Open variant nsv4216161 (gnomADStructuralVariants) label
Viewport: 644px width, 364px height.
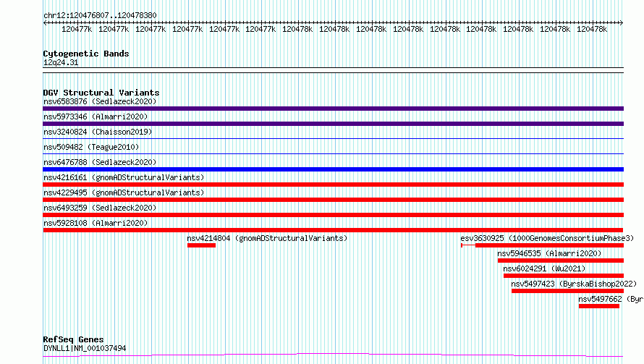124,177
